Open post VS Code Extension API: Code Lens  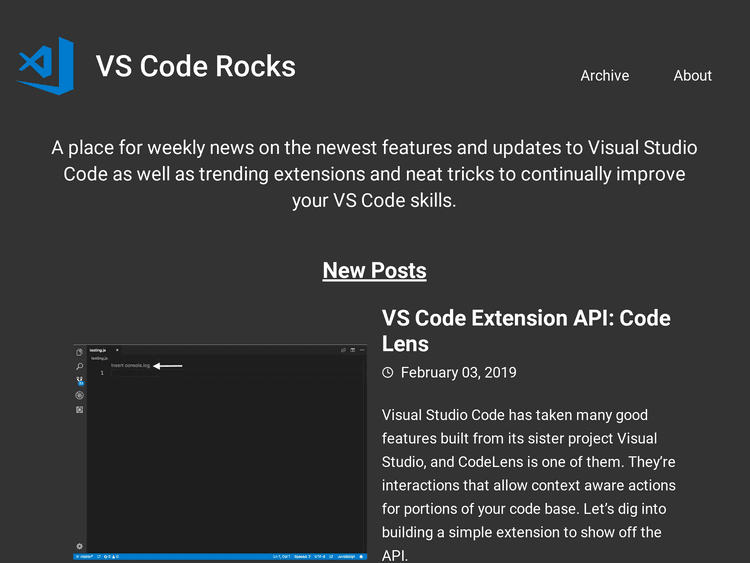(x=526, y=331)
